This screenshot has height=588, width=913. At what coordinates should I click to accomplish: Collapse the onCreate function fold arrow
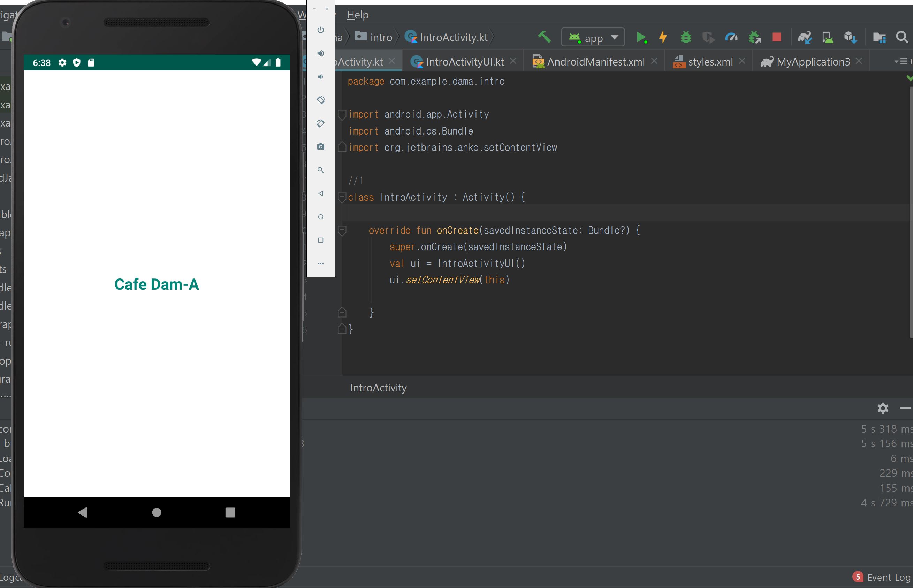[343, 230]
